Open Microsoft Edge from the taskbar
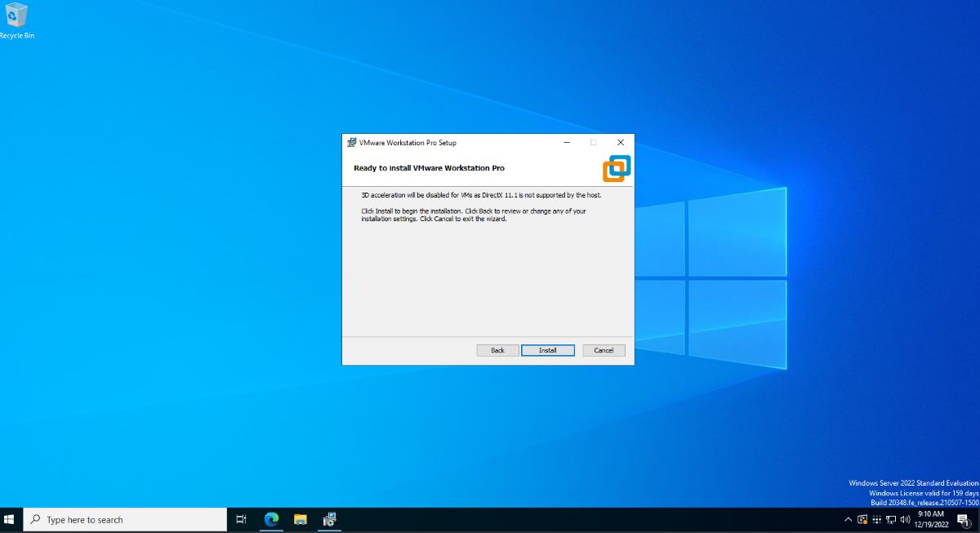 [x=270, y=519]
